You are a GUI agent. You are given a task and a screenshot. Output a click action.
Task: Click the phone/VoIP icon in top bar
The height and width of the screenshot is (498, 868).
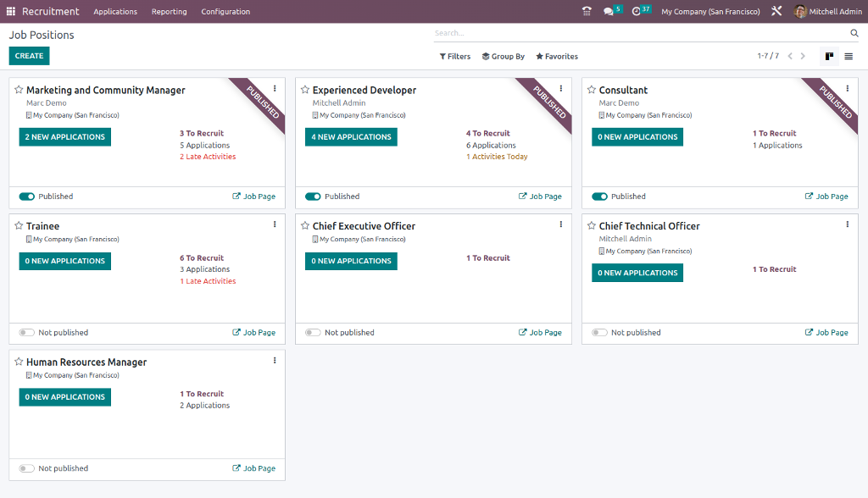tap(587, 11)
